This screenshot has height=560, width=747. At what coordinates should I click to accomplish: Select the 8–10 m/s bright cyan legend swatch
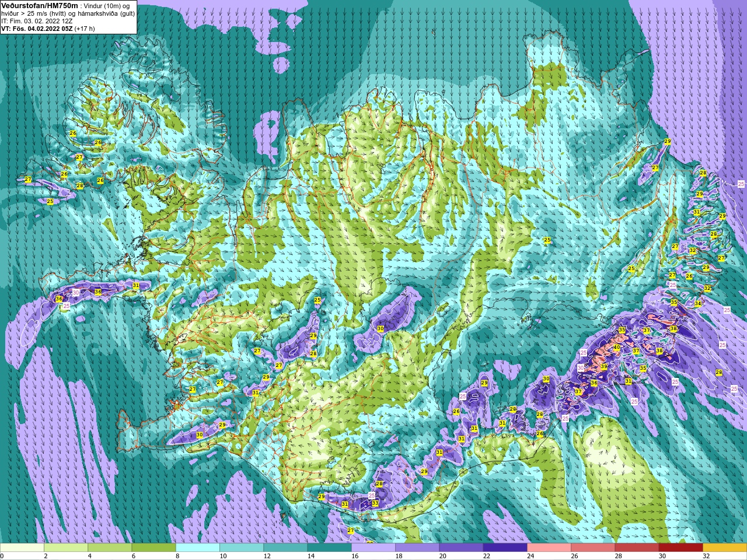pos(198,548)
